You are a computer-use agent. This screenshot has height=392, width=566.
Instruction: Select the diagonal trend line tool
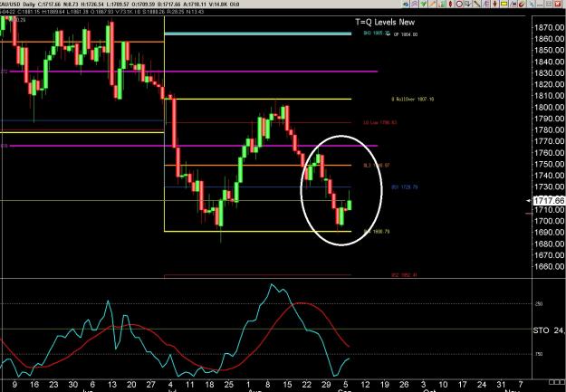pyautogui.click(x=477, y=4)
